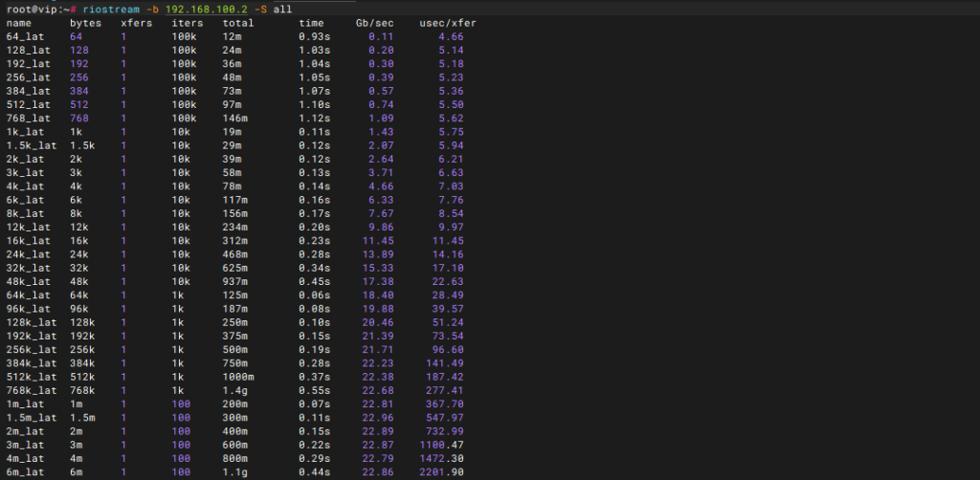Click the 'time' column header
Viewport: 980px width, 480px height.
click(x=311, y=22)
